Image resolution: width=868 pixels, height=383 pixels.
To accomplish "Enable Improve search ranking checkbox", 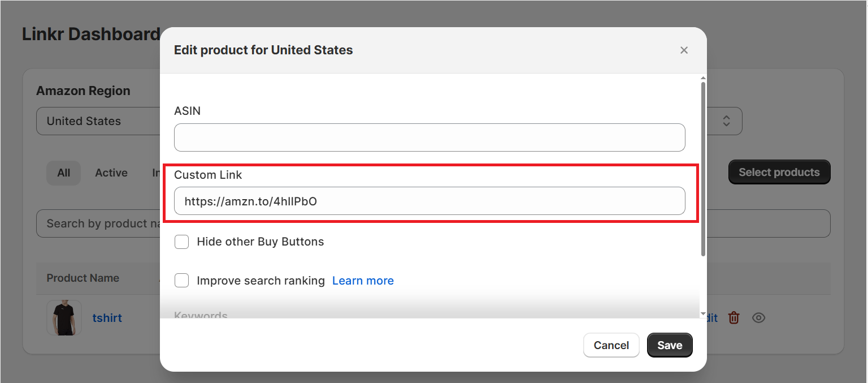I will (x=181, y=281).
